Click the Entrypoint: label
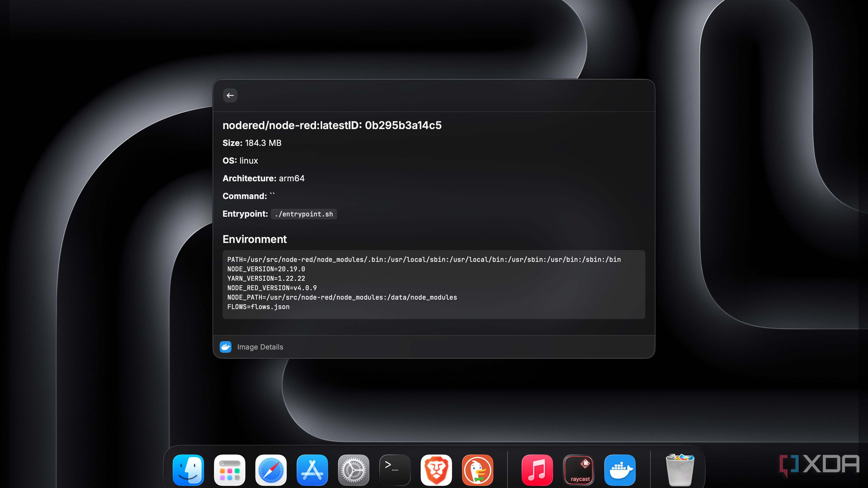 [245, 214]
